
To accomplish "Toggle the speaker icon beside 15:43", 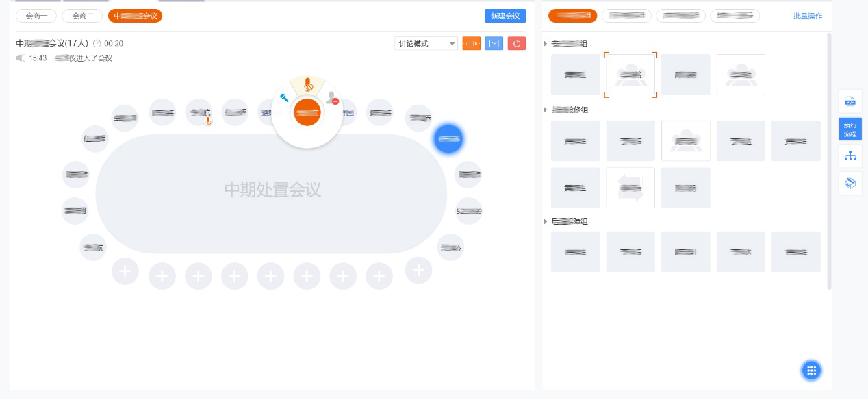I will 21,58.
